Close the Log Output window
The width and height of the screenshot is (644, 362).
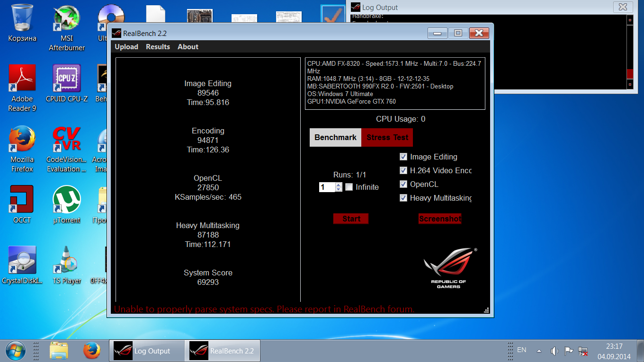coord(623,7)
